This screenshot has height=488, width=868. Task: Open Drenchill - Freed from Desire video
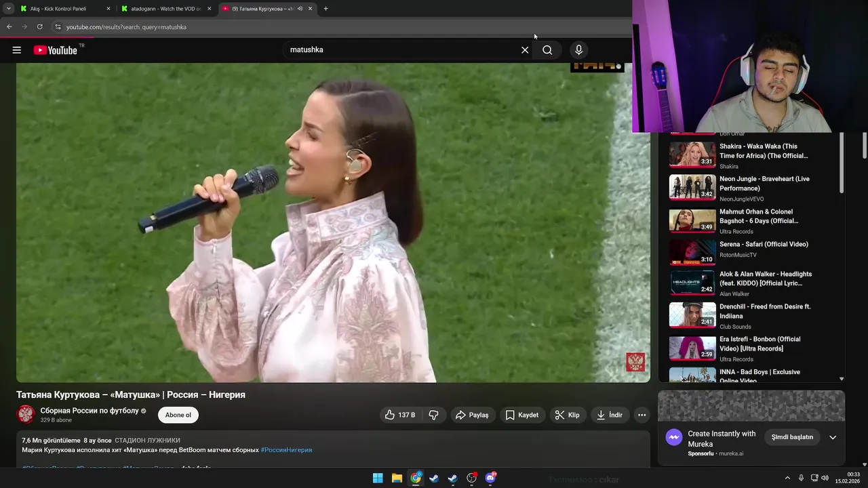(765, 311)
